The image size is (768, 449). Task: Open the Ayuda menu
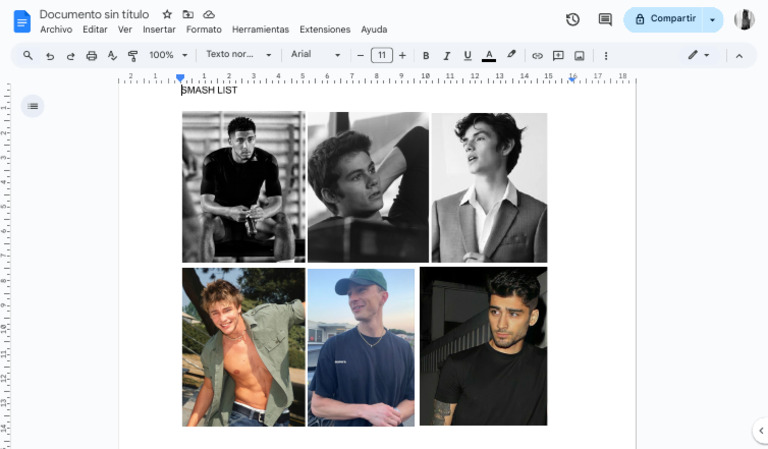point(374,29)
